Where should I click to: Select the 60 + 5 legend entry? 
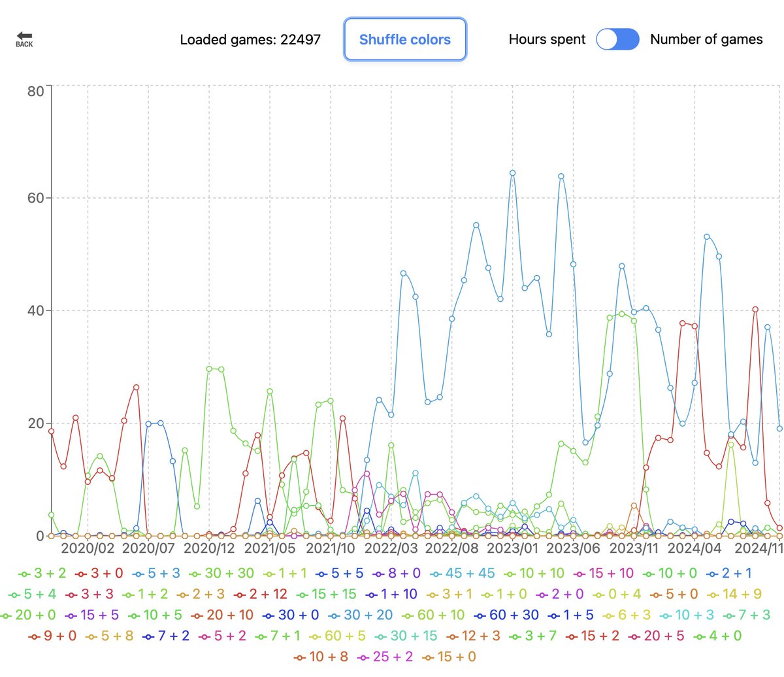pos(337,635)
